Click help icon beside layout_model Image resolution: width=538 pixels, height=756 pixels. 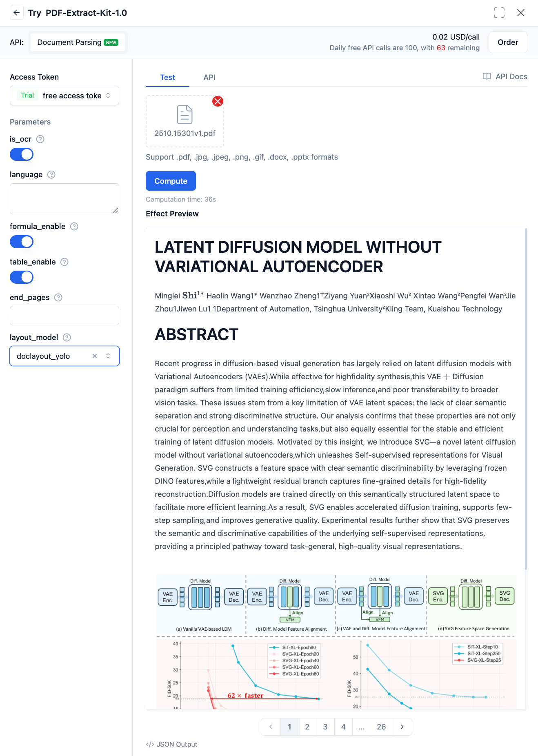(67, 338)
